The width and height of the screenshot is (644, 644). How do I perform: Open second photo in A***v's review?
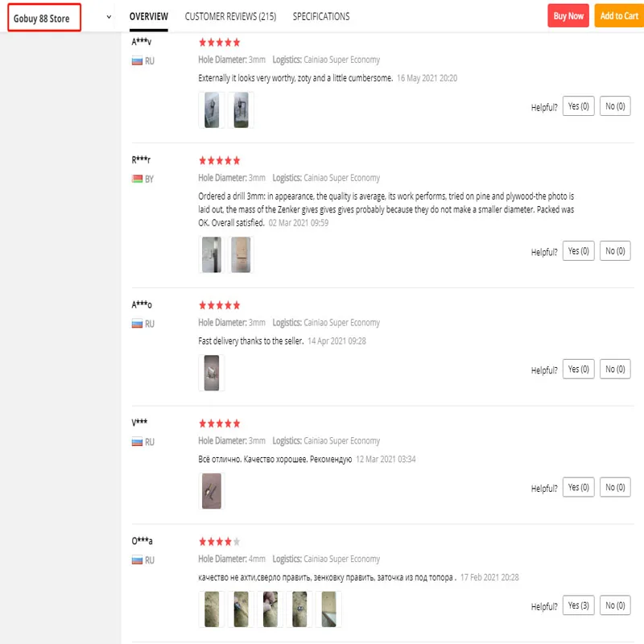coord(241,110)
